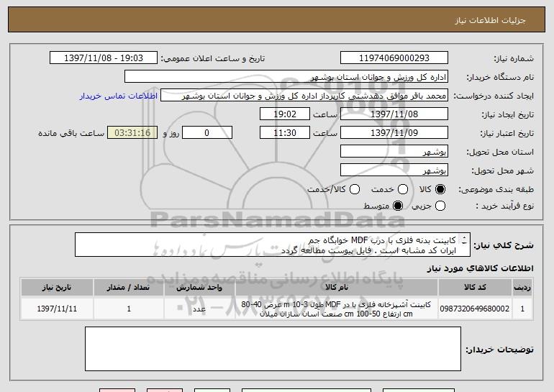Click the description box scroll spinner arrows

pos(464,240)
